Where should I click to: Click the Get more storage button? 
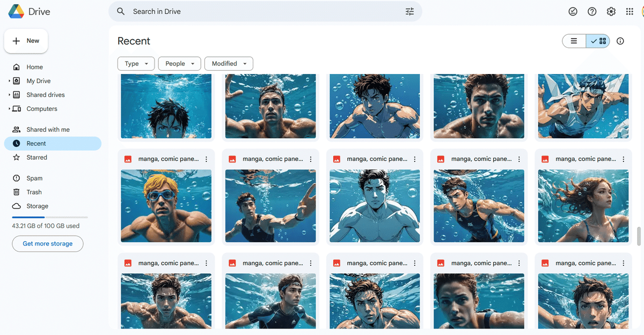coord(47,244)
